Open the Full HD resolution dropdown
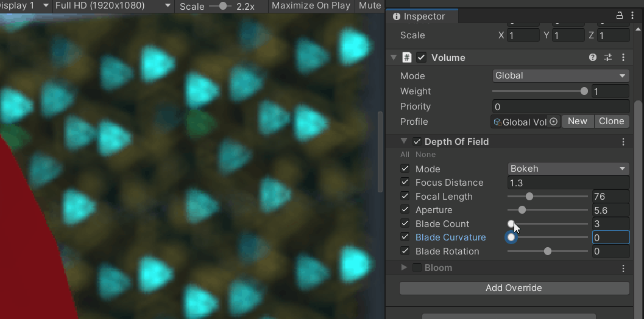 pyautogui.click(x=113, y=5)
